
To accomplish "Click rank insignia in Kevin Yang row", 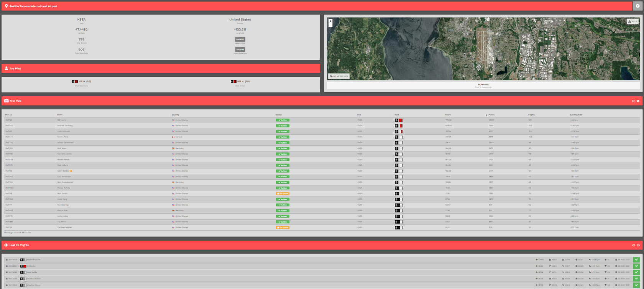I will click(x=399, y=199).
